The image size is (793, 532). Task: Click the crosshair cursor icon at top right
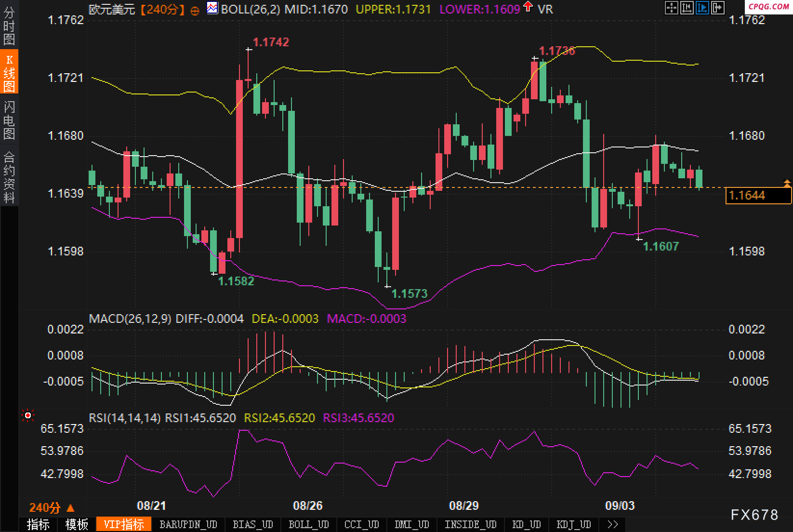pos(671,8)
